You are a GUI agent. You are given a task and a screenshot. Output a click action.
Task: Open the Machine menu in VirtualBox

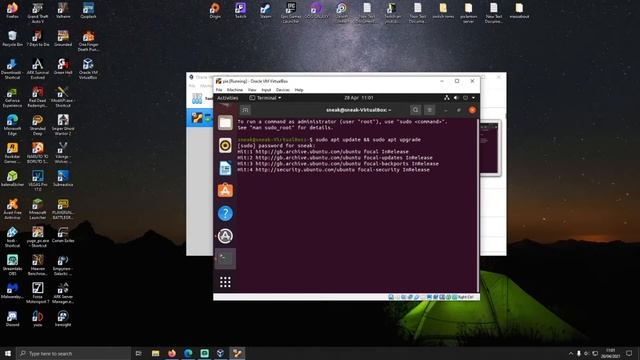(x=235, y=90)
